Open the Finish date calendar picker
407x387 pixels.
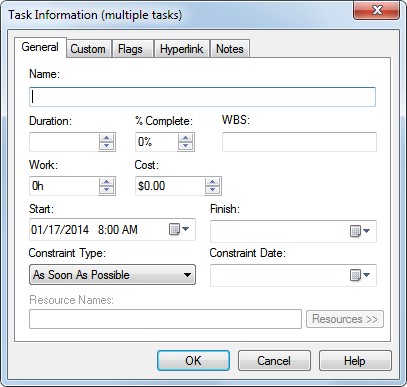pyautogui.click(x=360, y=231)
